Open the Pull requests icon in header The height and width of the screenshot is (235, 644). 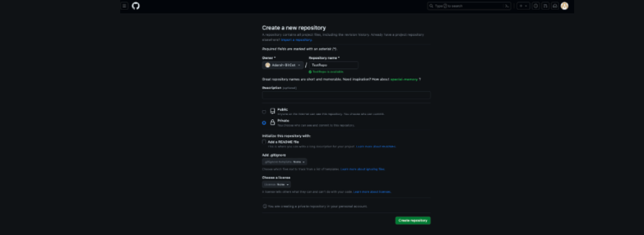545,6
